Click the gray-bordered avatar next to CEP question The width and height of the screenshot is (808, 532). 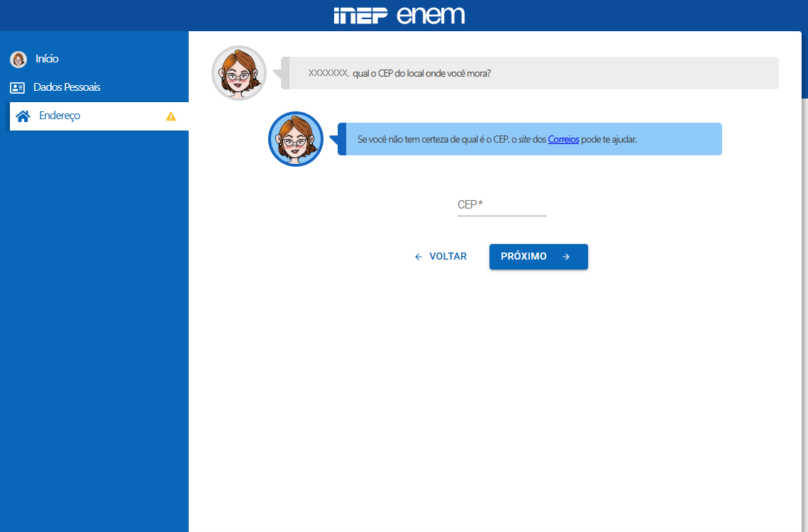point(239,73)
